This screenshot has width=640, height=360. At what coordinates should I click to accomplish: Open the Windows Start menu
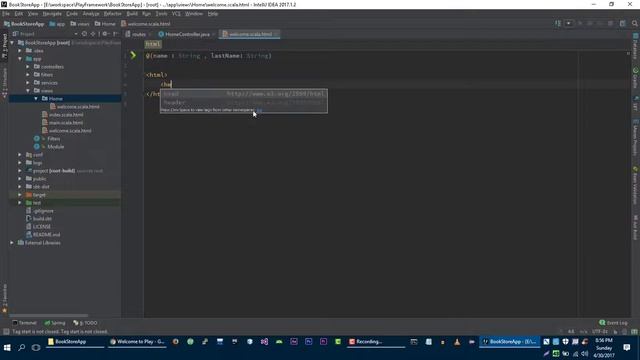(7, 348)
